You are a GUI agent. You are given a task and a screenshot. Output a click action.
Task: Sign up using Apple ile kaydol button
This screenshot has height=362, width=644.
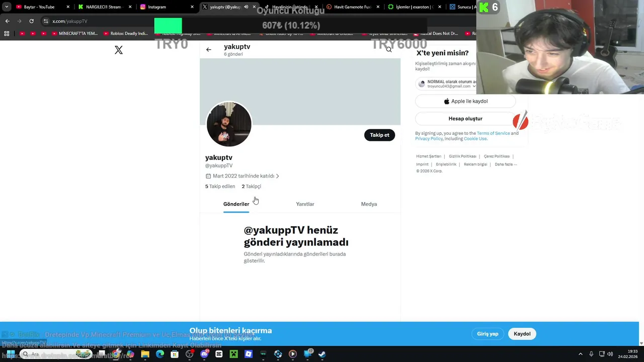(465, 101)
